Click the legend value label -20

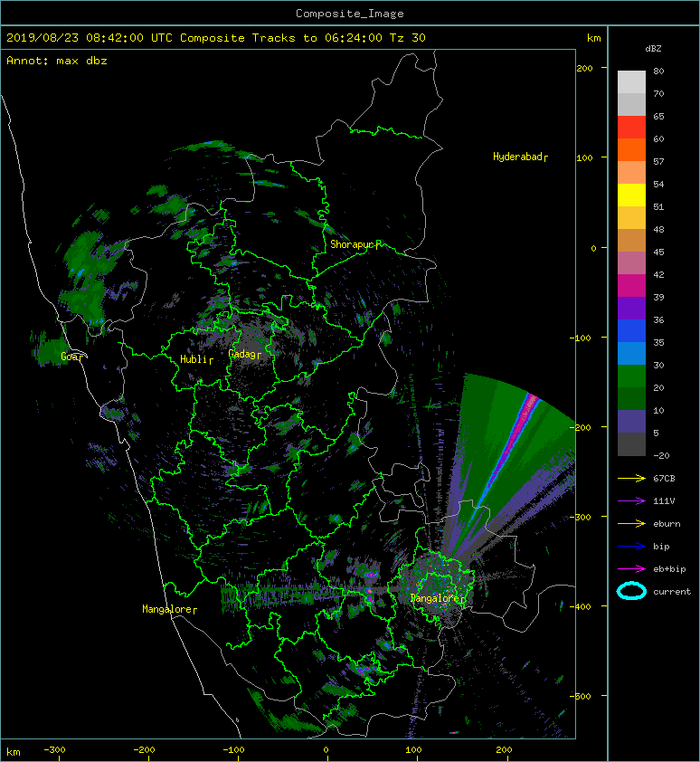661,456
